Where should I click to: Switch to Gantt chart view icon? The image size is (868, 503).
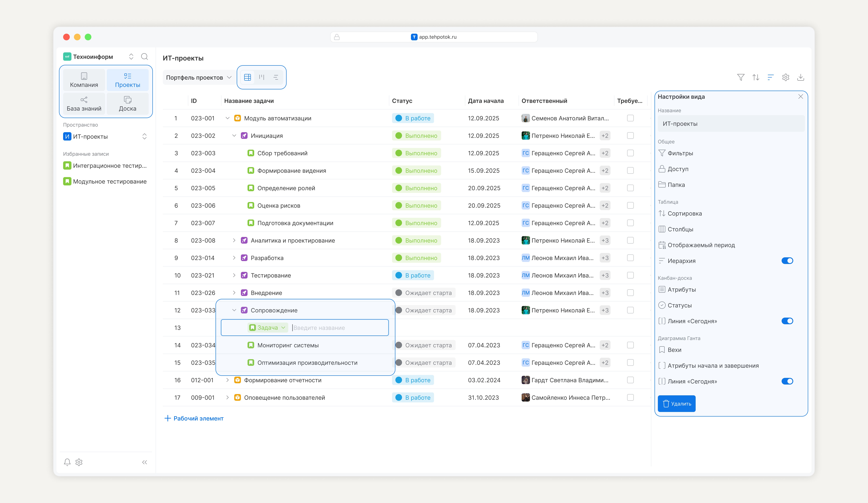coord(275,77)
